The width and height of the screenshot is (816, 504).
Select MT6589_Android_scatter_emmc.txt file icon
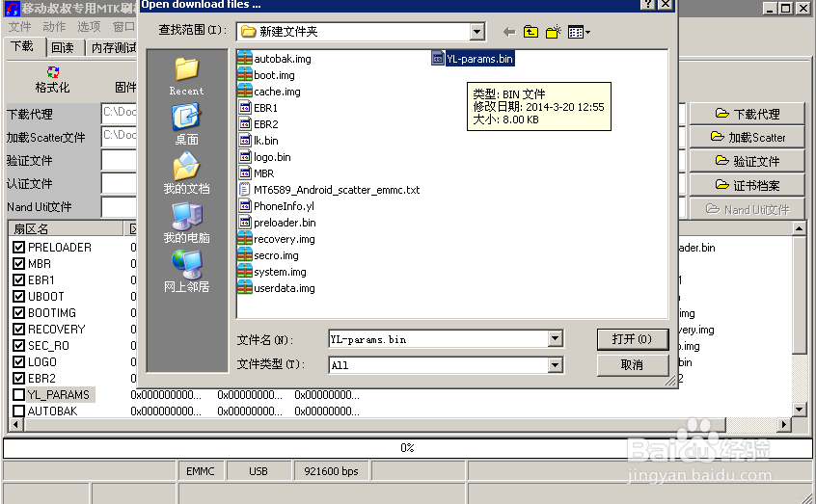pyautogui.click(x=245, y=189)
